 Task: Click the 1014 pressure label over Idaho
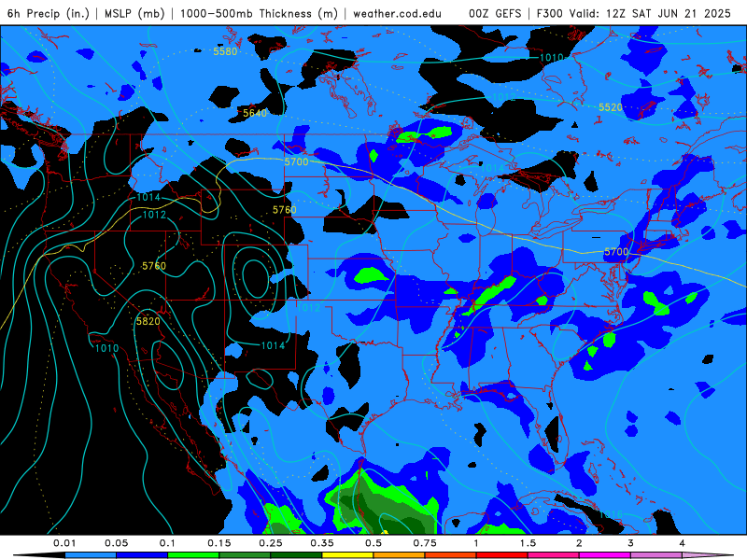tap(148, 197)
